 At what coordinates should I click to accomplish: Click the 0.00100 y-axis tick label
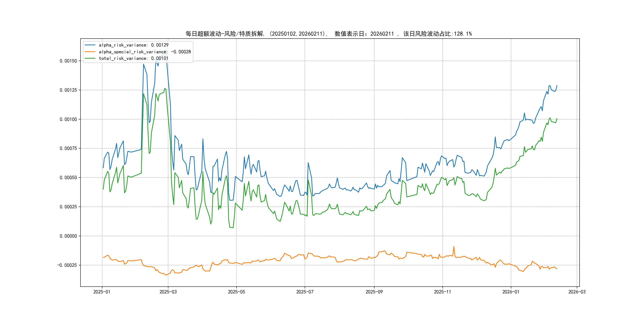click(x=68, y=119)
